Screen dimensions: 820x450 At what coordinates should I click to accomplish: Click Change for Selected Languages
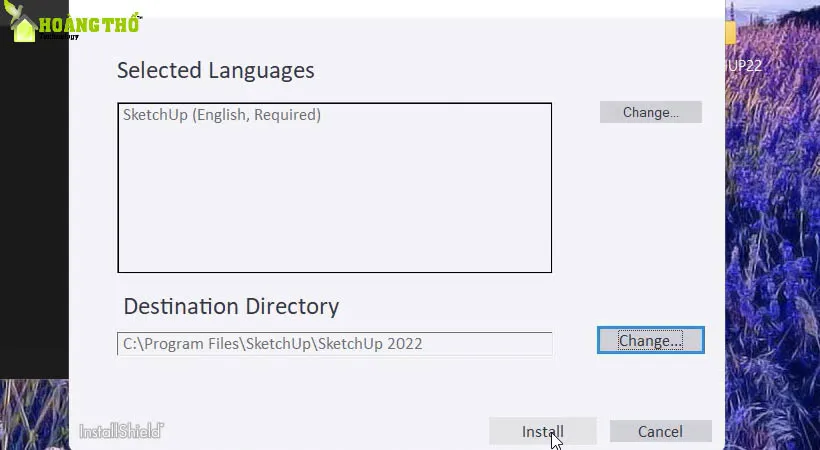coord(651,112)
